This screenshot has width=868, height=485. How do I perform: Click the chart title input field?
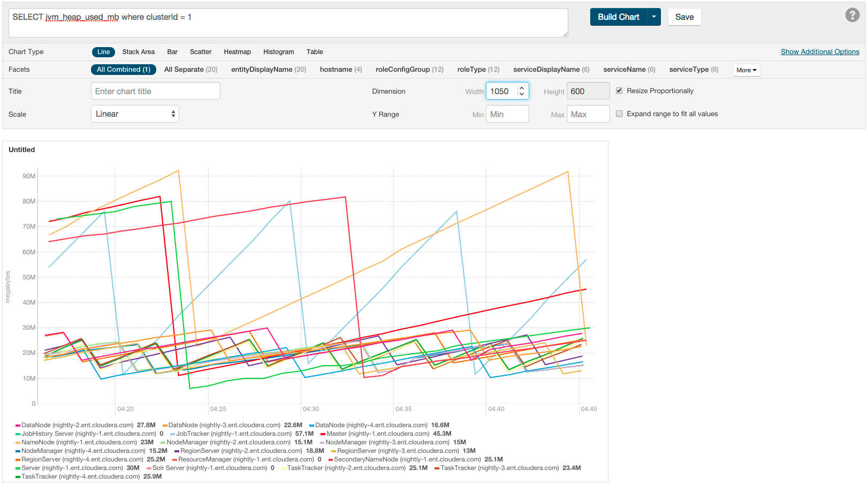tap(155, 90)
